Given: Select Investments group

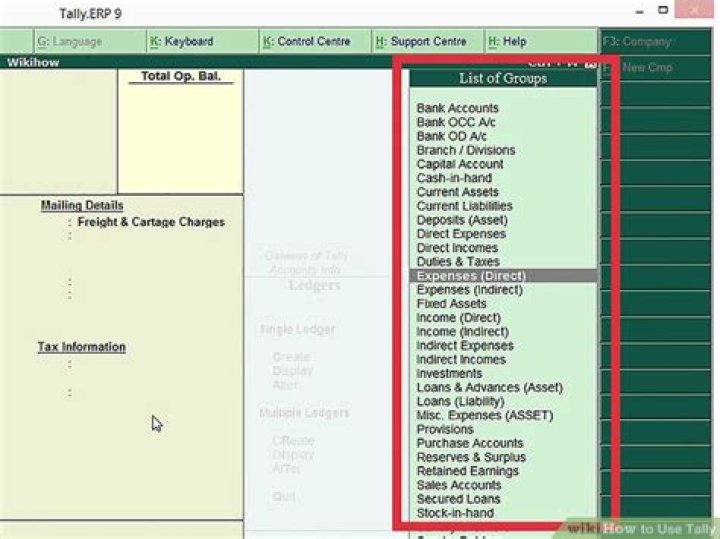Looking at the screenshot, I should pyautogui.click(x=449, y=373).
